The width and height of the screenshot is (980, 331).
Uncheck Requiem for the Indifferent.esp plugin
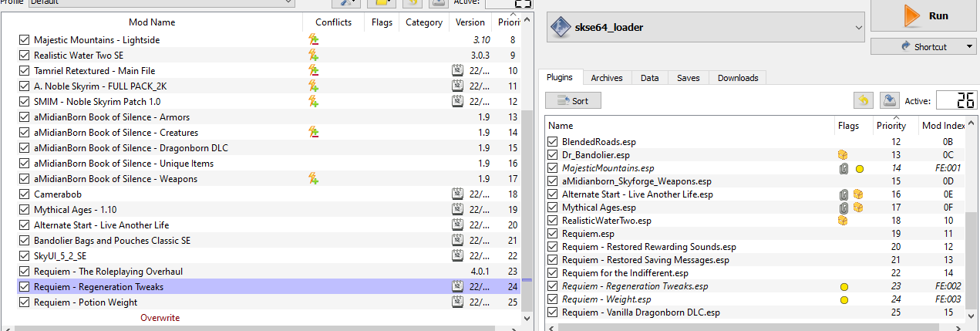(552, 273)
